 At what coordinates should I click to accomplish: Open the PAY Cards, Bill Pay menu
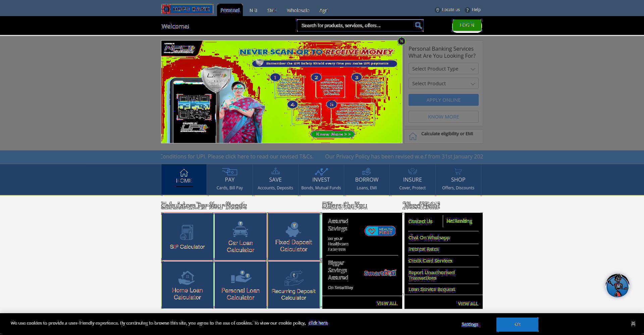tap(230, 180)
